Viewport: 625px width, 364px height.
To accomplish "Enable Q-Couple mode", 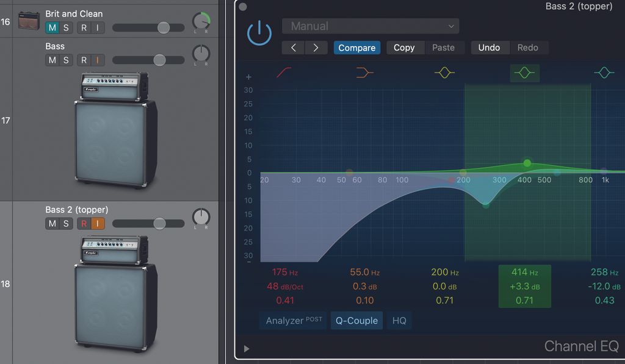I will (356, 320).
